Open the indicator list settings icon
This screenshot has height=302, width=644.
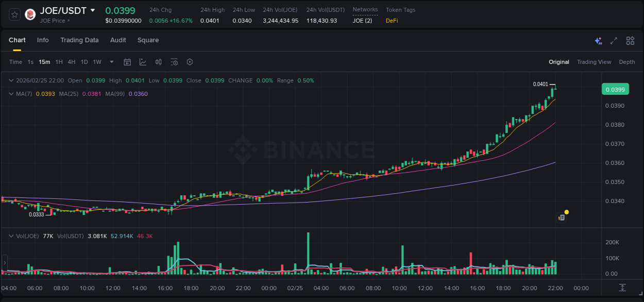[174, 62]
